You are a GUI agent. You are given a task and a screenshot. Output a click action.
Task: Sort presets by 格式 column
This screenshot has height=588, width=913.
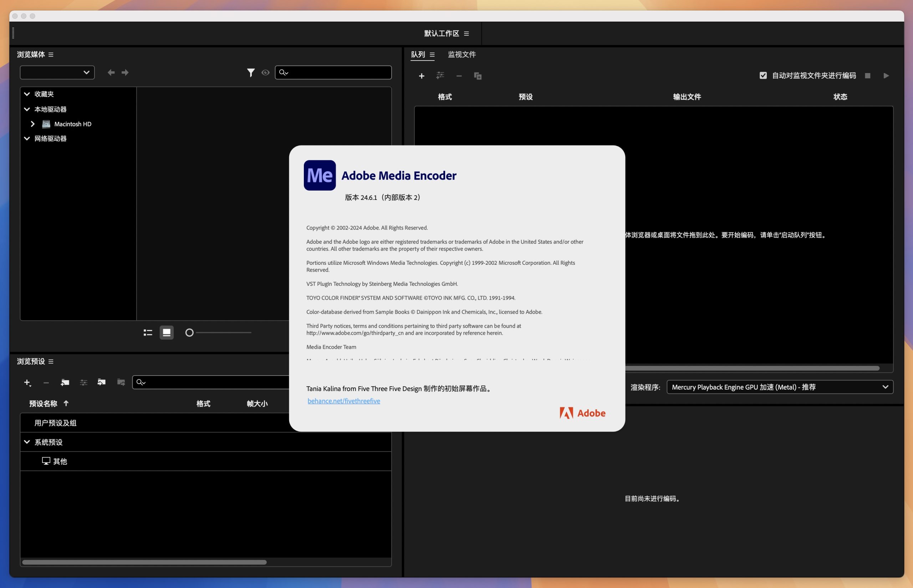click(x=203, y=403)
